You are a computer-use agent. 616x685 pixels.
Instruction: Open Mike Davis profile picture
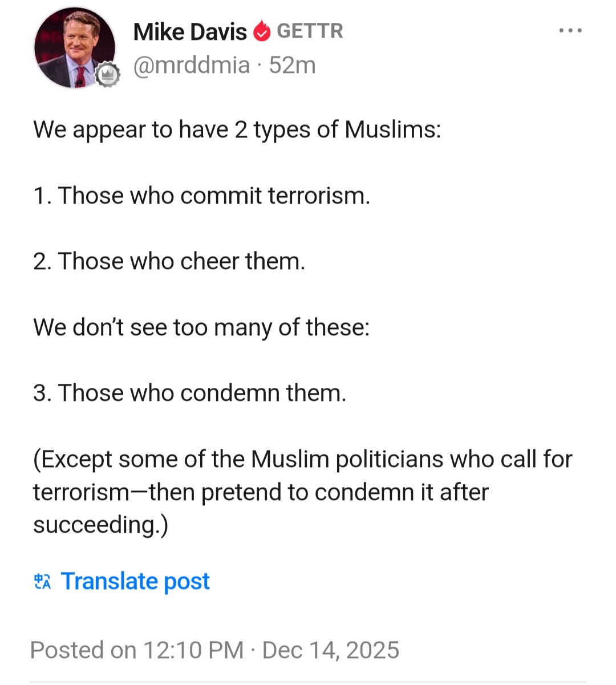(x=74, y=48)
